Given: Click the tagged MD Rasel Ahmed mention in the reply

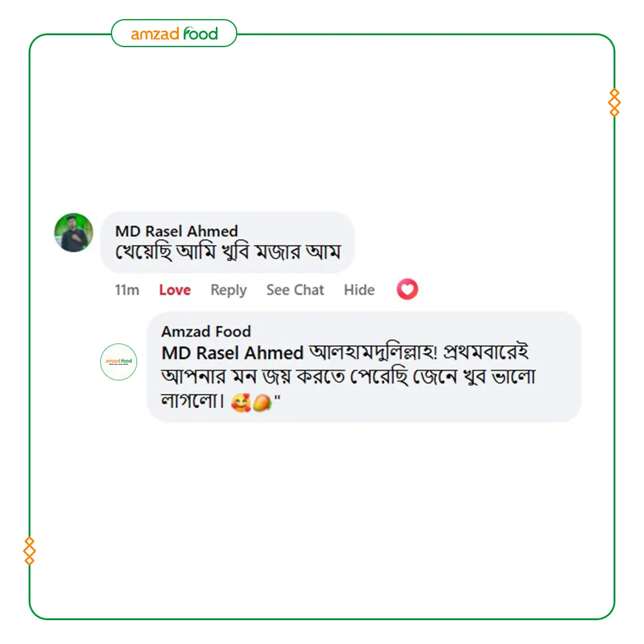Looking at the screenshot, I should (x=233, y=353).
